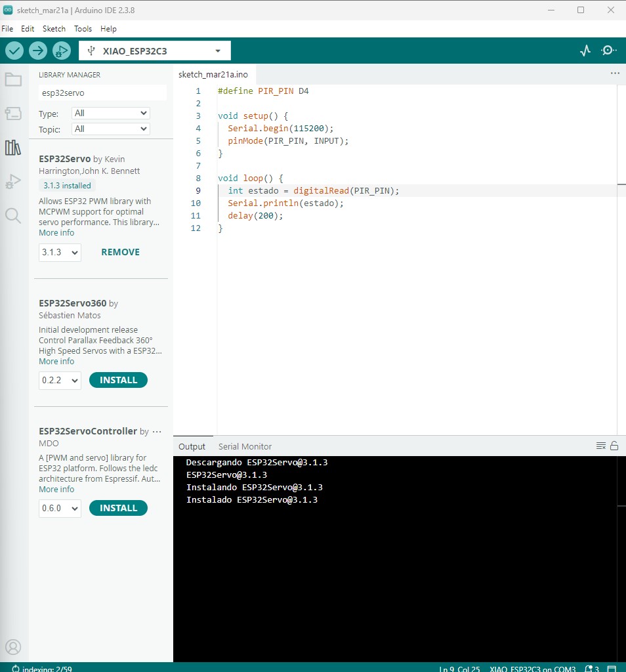Open the Sketchbook folder icon in the sidebar
The image size is (626, 672).
(x=13, y=79)
